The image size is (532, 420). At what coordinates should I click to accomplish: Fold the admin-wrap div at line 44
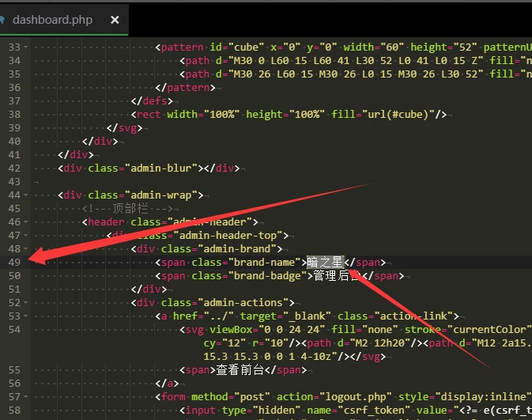coord(27,195)
